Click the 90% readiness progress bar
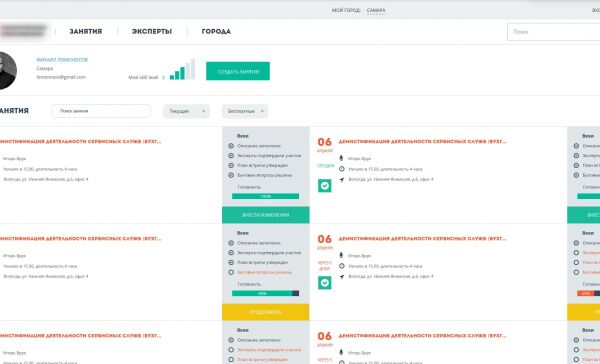Viewport: 600px width, 364px height. (x=266, y=294)
